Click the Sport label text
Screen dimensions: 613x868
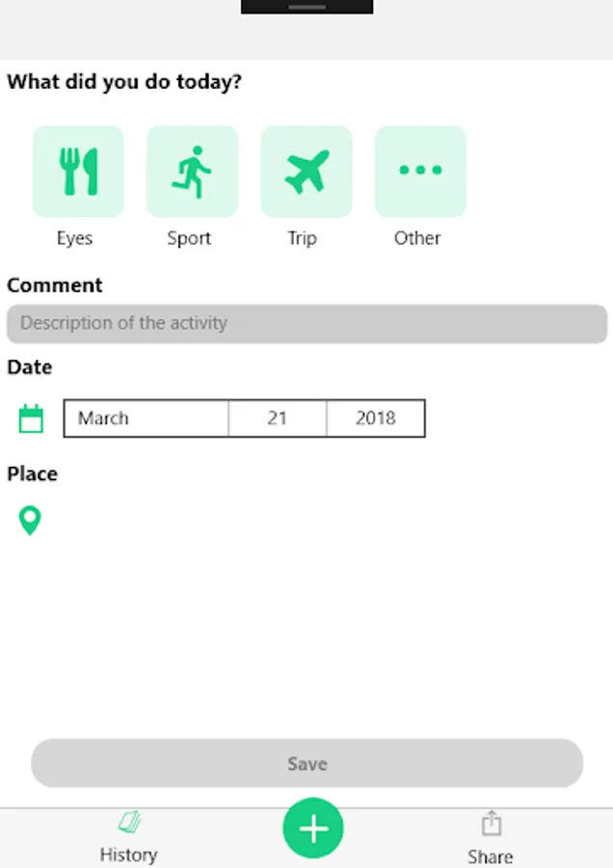click(x=189, y=238)
